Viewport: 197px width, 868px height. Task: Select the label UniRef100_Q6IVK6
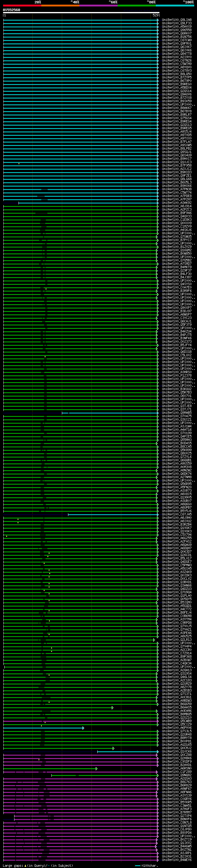click(x=177, y=50)
